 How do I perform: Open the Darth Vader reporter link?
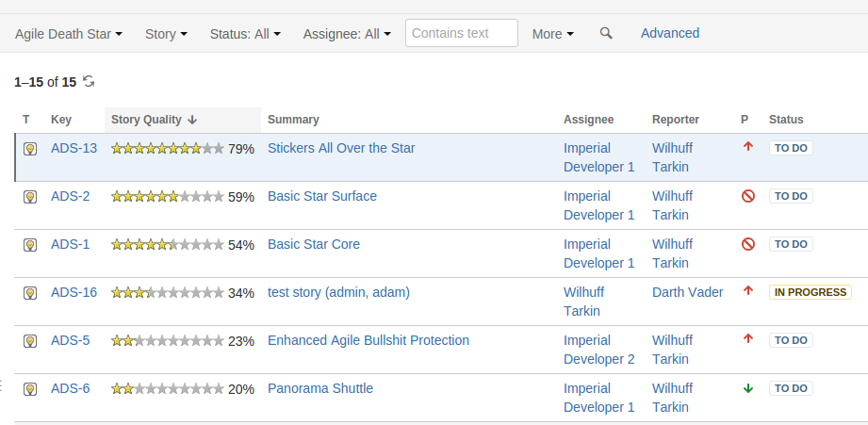(x=688, y=292)
